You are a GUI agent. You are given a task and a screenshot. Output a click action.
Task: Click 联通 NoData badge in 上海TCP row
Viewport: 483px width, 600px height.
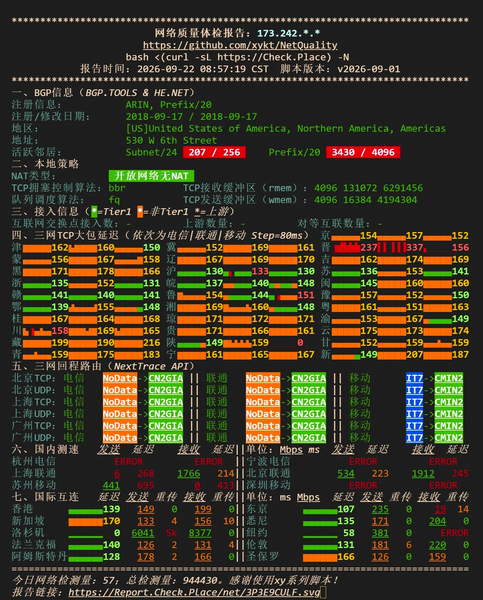click(263, 402)
